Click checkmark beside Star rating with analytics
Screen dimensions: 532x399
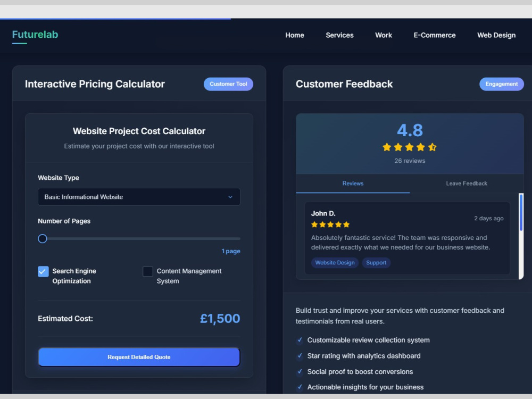[300, 356]
